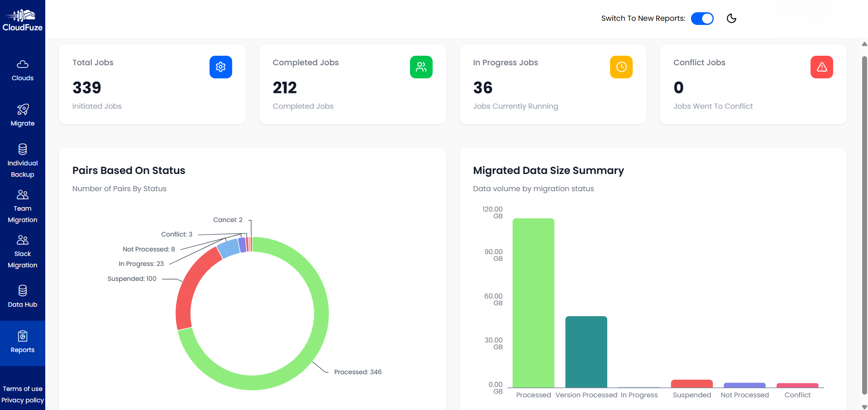Click the "Not Processed: 8" chart label
The width and height of the screenshot is (868, 410).
pyautogui.click(x=149, y=249)
